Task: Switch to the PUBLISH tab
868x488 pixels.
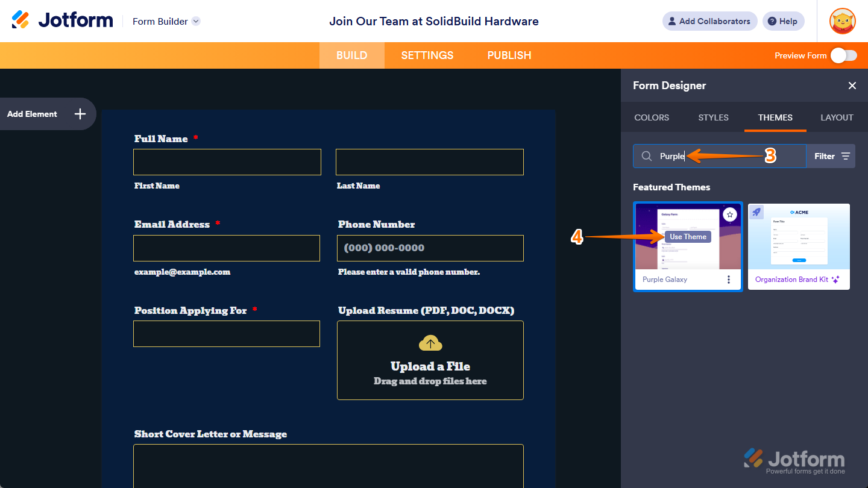Action: [x=509, y=55]
